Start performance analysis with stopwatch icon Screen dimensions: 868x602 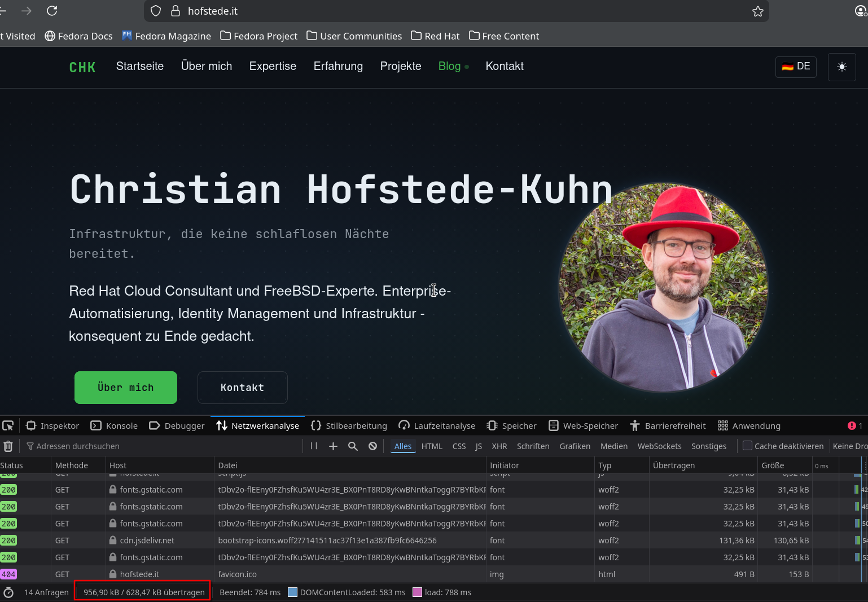pos(8,592)
